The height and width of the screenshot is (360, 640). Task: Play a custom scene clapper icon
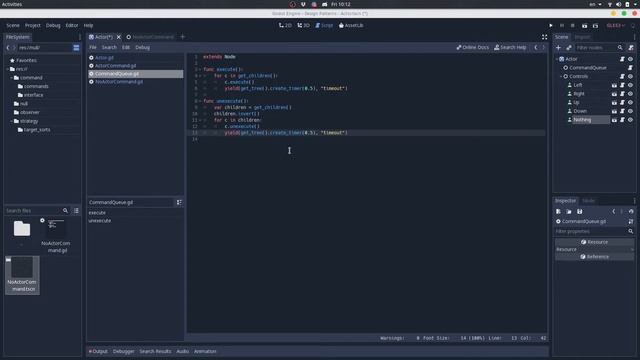[596, 25]
